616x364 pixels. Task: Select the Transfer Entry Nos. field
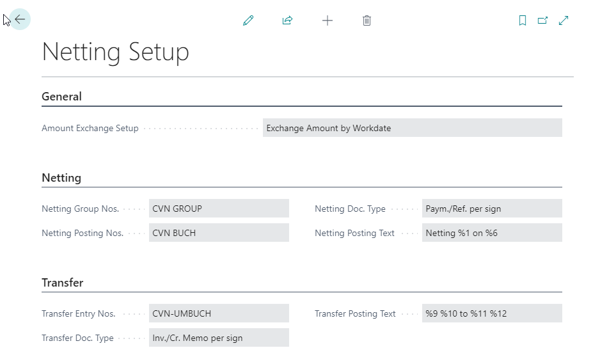pyautogui.click(x=219, y=313)
